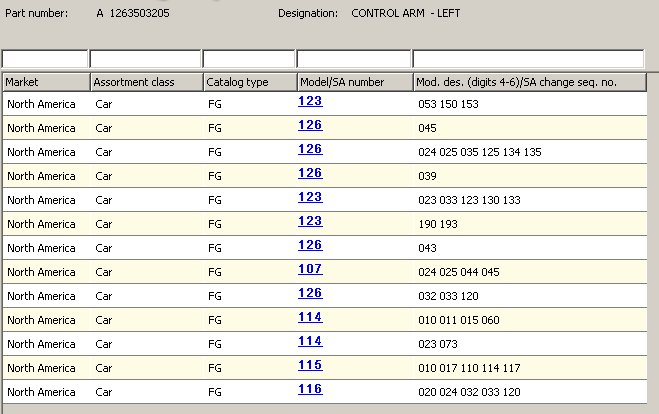Follow model 123 link in 190 193 row
Image resolution: width=659 pixels, height=414 pixels.
click(310, 221)
